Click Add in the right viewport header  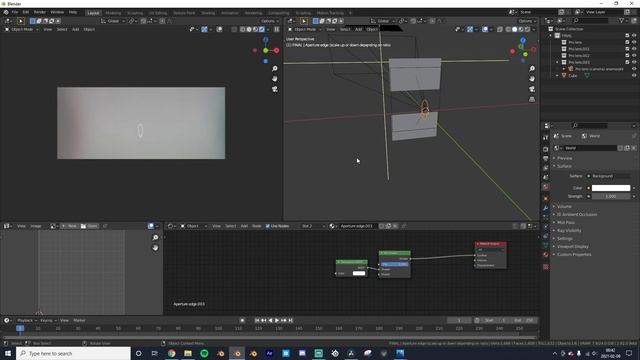pyautogui.click(x=358, y=29)
